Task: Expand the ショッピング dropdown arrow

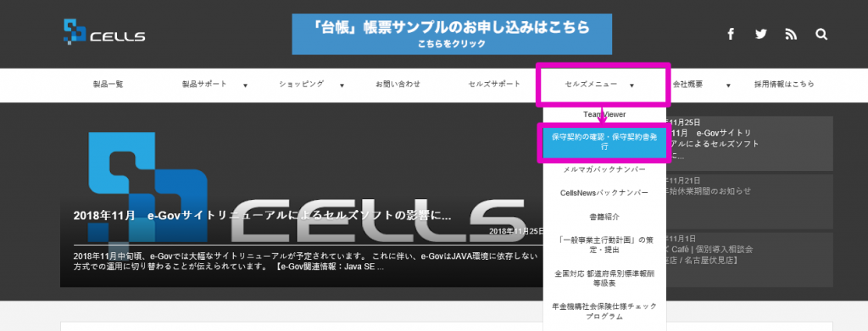Action: coord(342,86)
